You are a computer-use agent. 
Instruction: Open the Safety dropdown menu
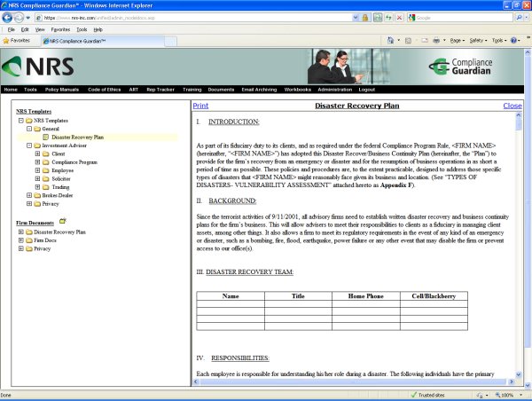tap(478, 41)
